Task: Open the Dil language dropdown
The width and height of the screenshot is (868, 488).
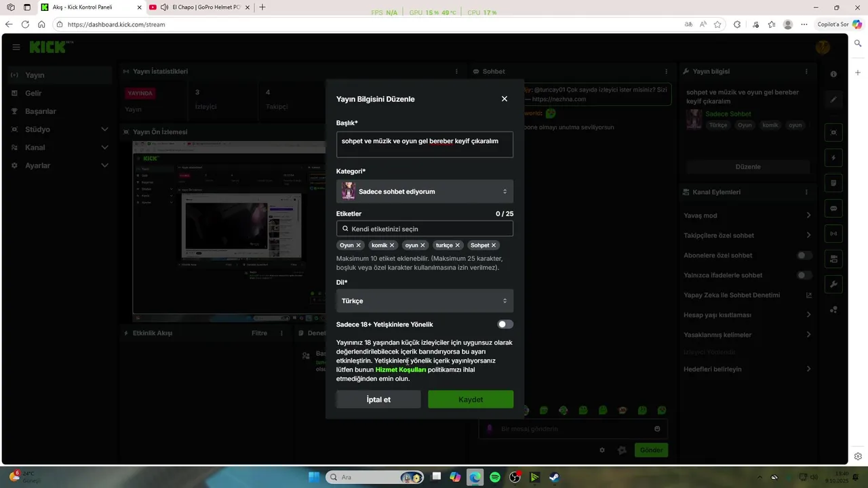Action: pyautogui.click(x=425, y=301)
